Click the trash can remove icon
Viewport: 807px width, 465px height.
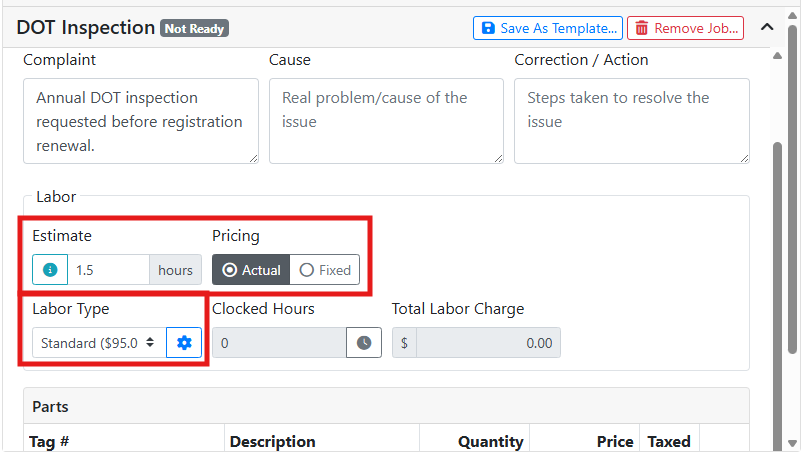tap(641, 28)
